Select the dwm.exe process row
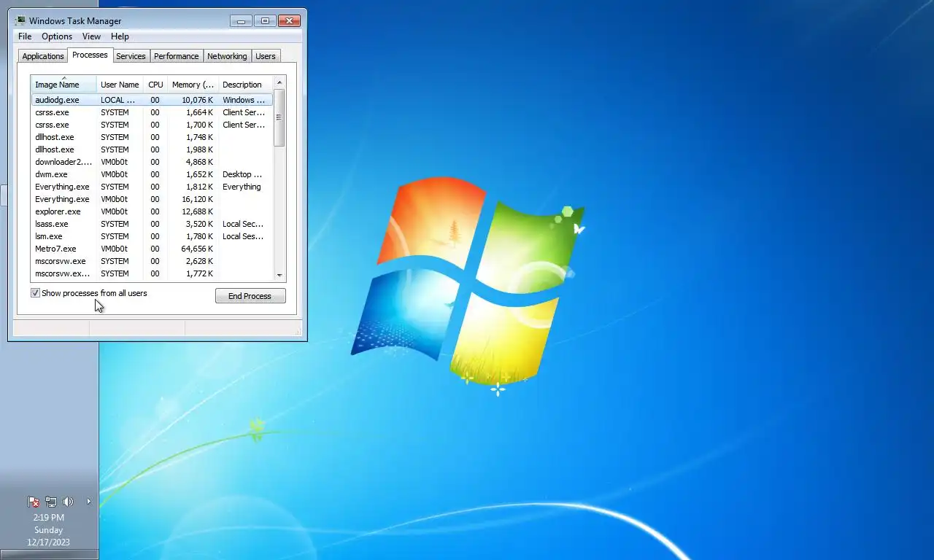The height and width of the screenshot is (560, 934). [x=152, y=174]
